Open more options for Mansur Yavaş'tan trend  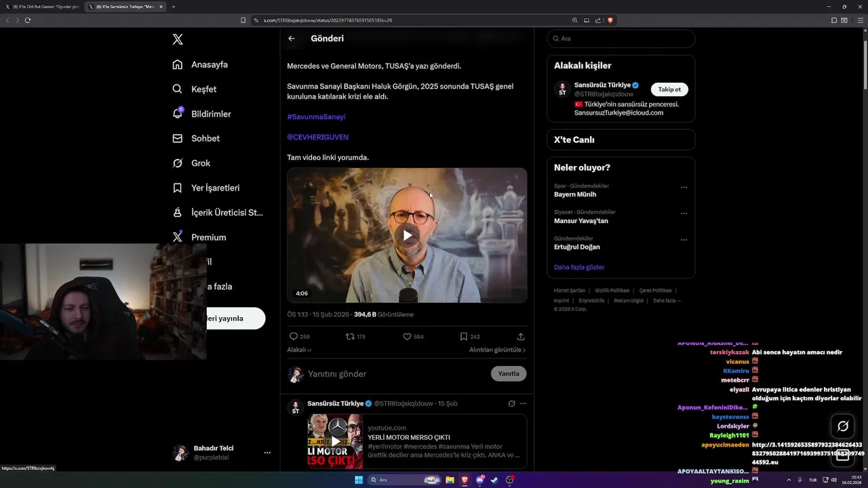point(684,213)
